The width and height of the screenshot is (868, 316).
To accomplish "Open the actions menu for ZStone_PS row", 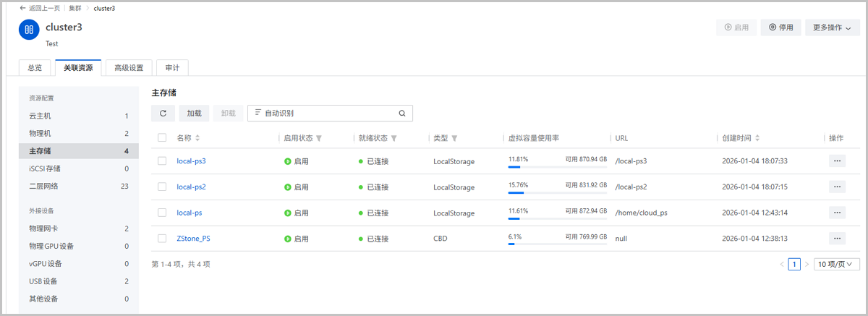I will point(837,239).
